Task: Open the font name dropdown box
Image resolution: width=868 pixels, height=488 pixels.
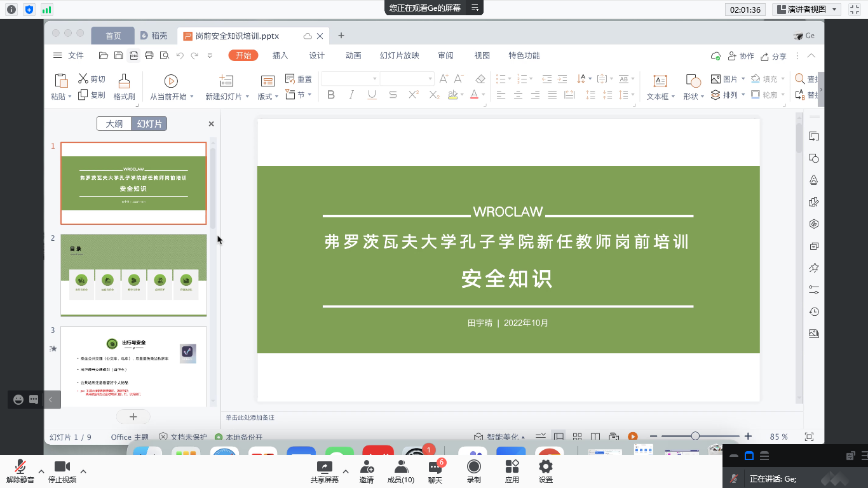Action: click(350, 79)
